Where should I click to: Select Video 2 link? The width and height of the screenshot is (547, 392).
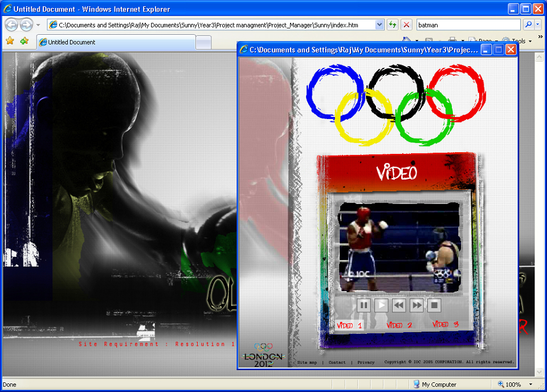pyautogui.click(x=399, y=325)
